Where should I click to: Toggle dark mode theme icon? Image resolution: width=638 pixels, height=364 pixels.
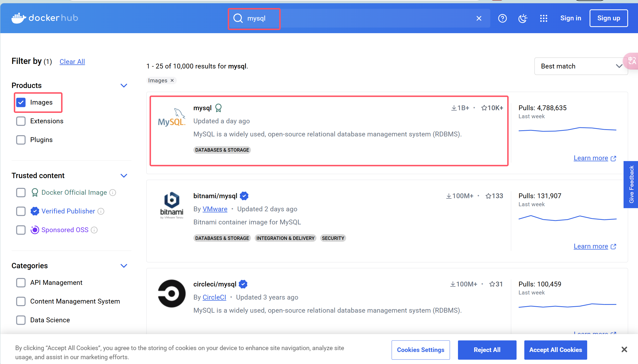[522, 18]
